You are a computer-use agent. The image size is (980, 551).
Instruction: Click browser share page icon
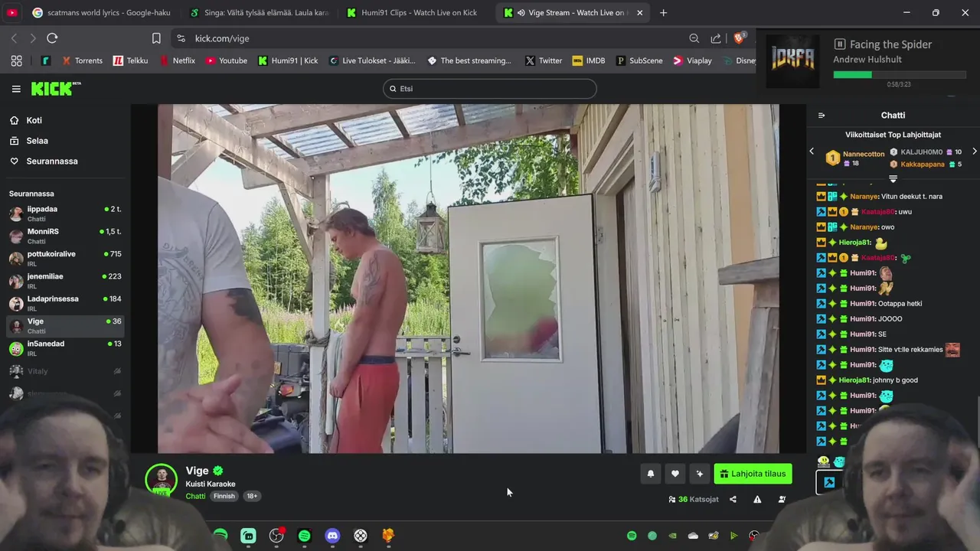716,38
